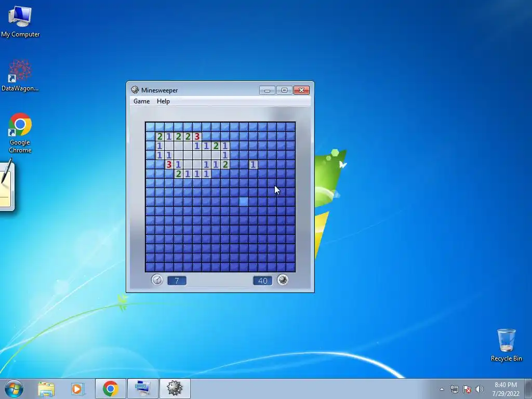Image resolution: width=532 pixels, height=399 pixels.
Task: Open the DataWagon desktop shortcut
Action: [x=20, y=75]
